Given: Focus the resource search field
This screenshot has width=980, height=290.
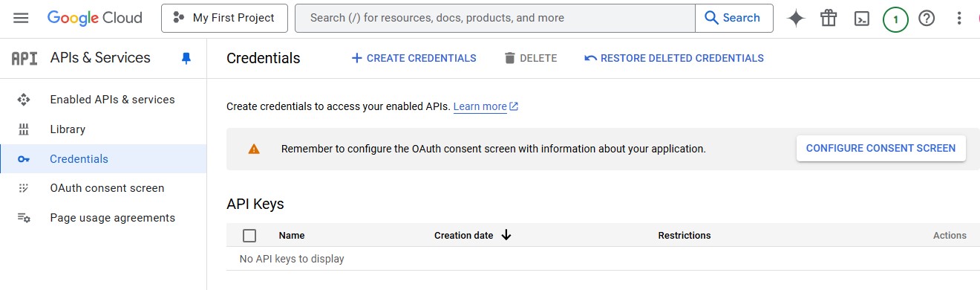Looking at the screenshot, I should [495, 18].
